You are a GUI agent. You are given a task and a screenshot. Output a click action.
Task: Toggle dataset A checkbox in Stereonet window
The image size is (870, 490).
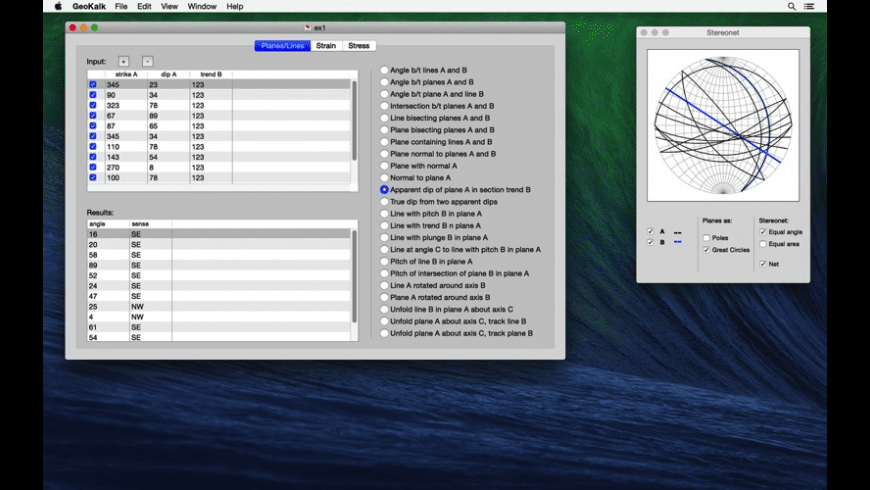click(x=650, y=231)
